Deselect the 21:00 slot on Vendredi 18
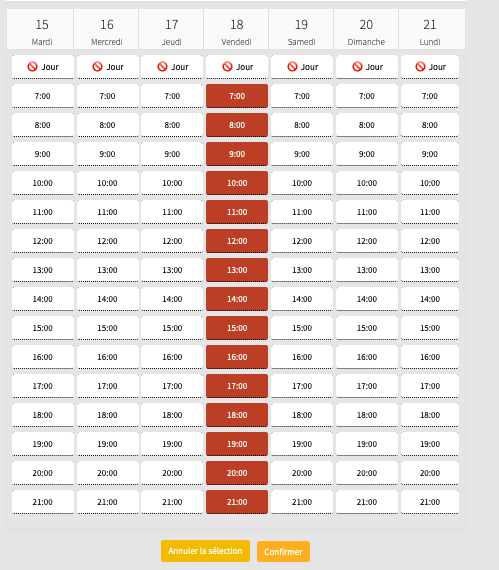 (237, 502)
